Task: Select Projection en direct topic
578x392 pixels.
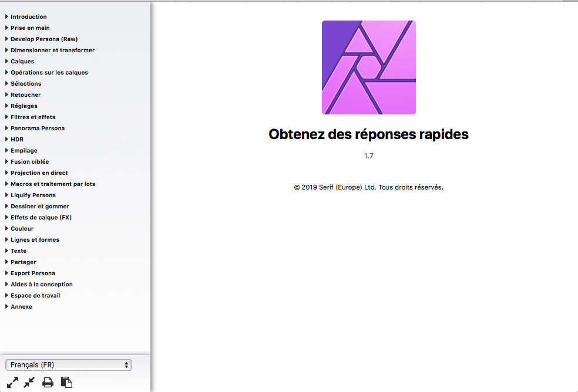Action: coord(39,173)
